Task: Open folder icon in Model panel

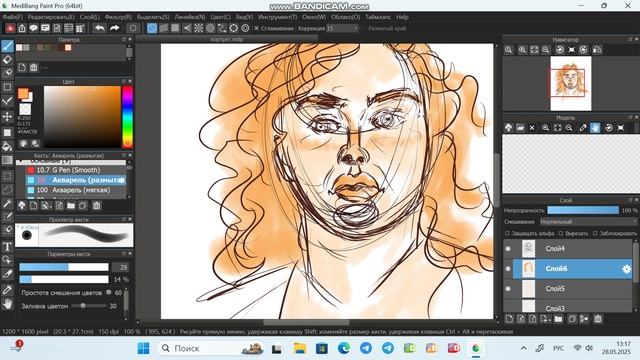Action: tap(520, 128)
